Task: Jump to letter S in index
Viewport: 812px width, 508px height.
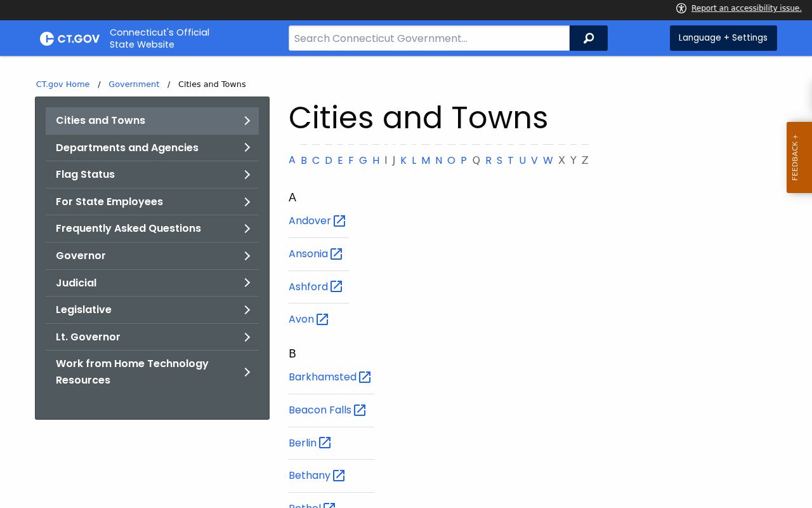Action: point(499,161)
